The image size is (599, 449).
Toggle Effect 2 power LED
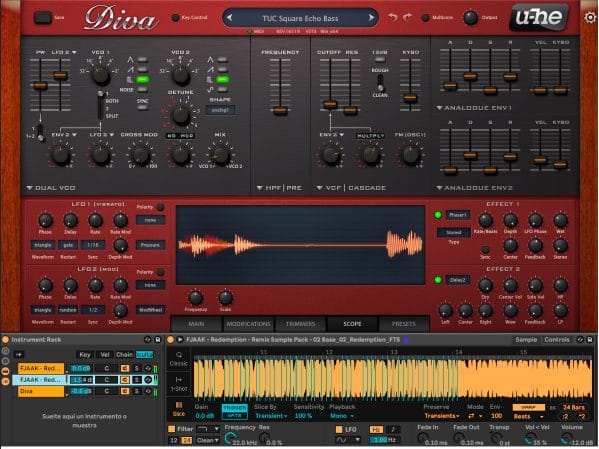pyautogui.click(x=438, y=280)
